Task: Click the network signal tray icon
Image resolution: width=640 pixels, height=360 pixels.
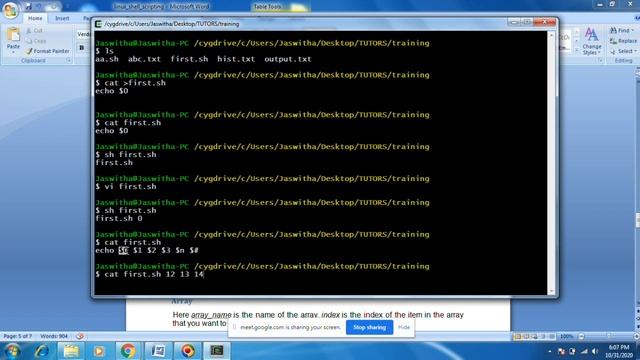Action: point(584,351)
